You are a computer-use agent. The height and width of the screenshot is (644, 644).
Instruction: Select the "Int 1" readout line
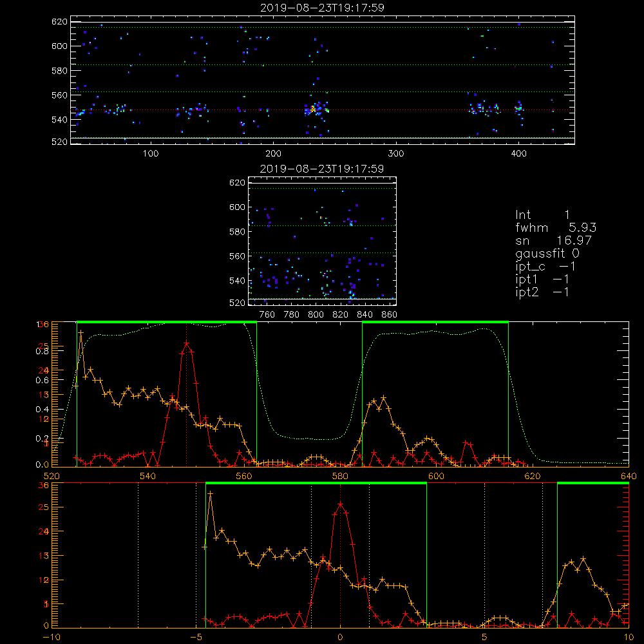[x=542, y=214]
